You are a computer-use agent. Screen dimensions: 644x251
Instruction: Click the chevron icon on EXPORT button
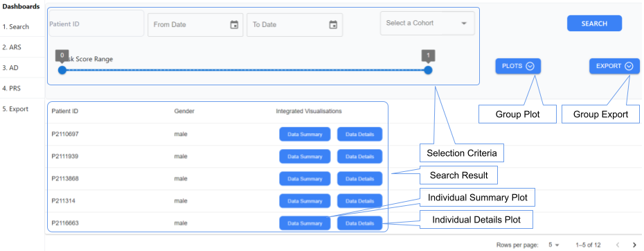(629, 66)
